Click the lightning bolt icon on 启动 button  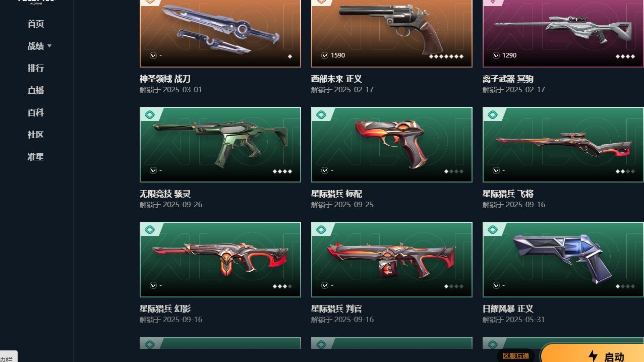coord(593,356)
